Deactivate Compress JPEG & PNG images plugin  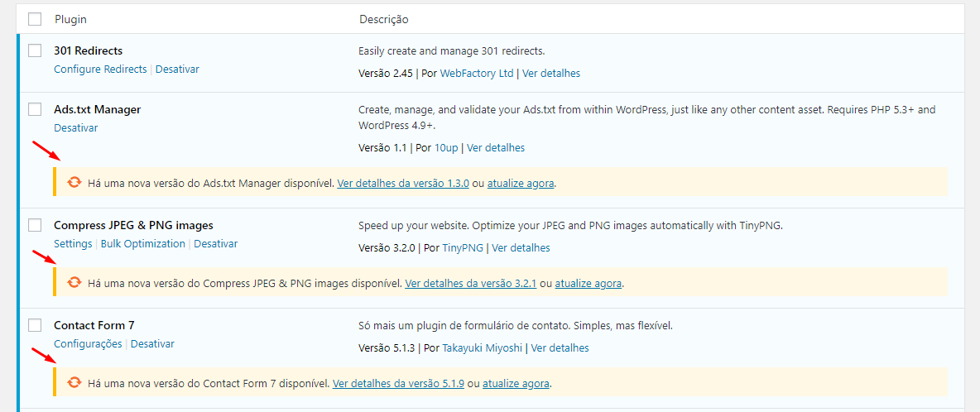coord(216,243)
